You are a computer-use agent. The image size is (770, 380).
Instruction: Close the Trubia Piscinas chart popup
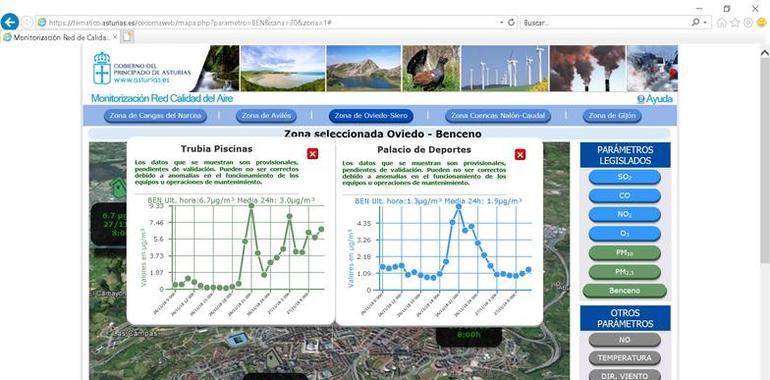pyautogui.click(x=312, y=154)
